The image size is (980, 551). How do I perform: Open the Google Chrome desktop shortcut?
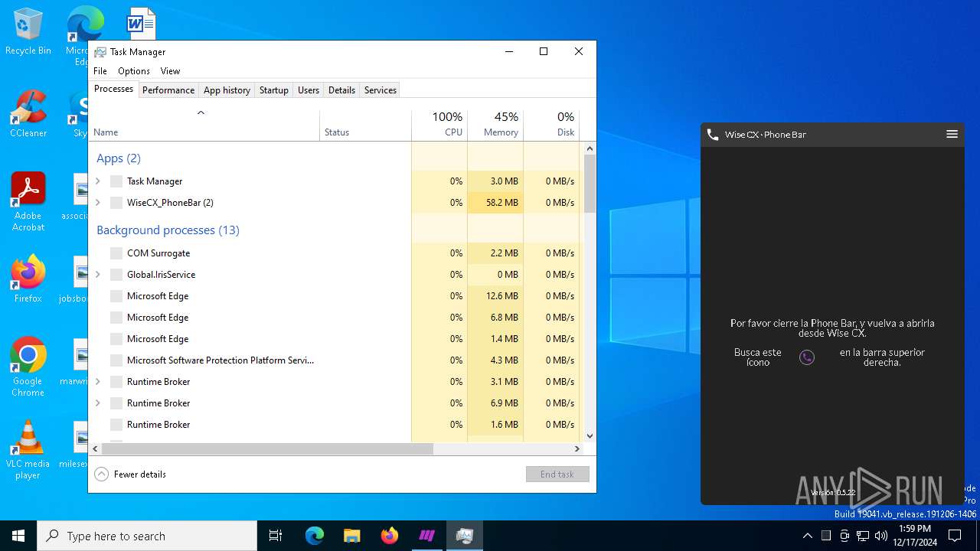coord(28,367)
